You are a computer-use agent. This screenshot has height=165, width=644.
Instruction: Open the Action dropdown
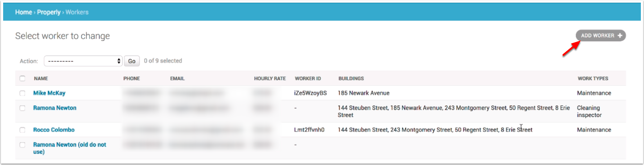coord(83,61)
